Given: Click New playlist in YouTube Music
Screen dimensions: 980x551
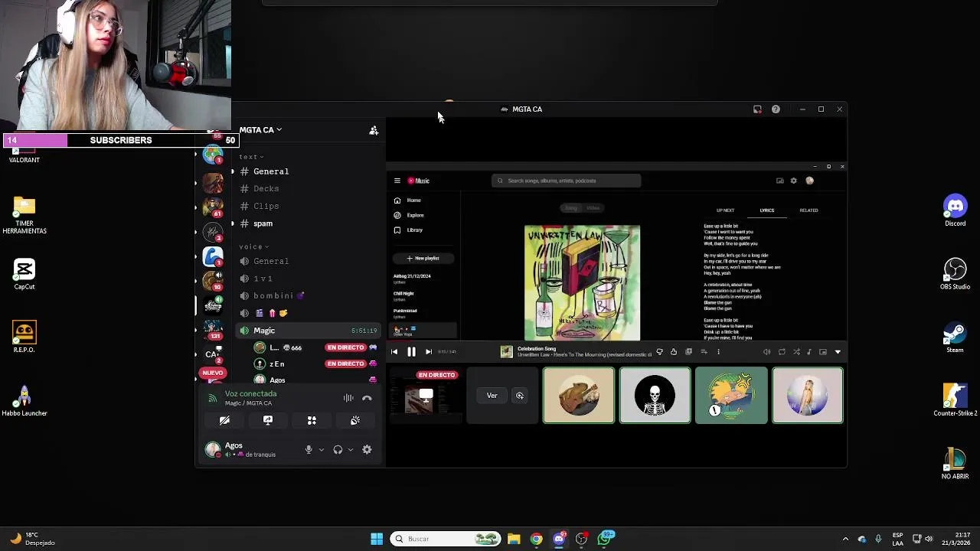Looking at the screenshot, I should [x=423, y=258].
